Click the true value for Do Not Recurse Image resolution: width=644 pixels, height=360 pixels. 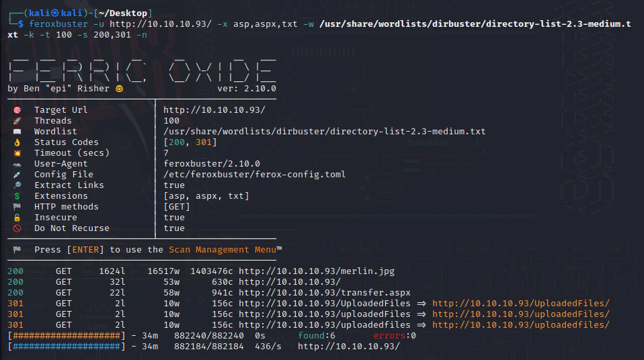coord(174,228)
